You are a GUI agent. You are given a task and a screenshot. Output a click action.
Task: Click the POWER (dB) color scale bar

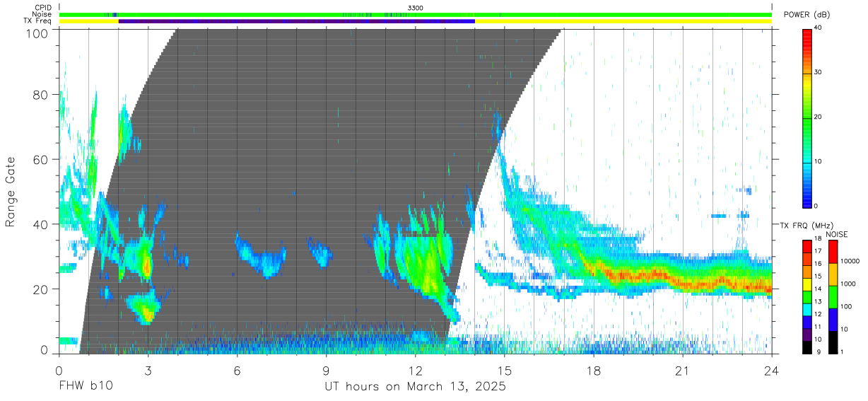point(807,117)
